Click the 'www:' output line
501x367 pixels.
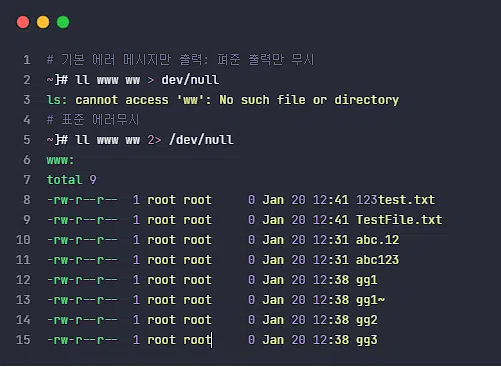(x=60, y=160)
